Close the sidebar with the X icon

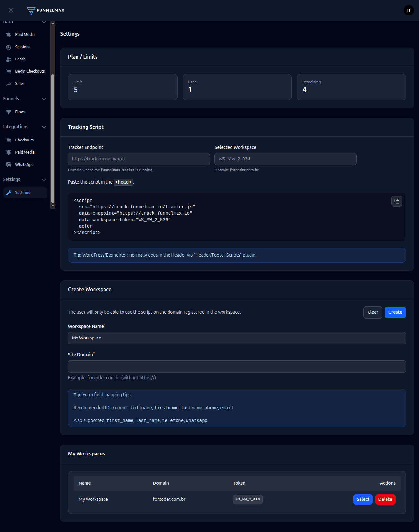(x=11, y=10)
